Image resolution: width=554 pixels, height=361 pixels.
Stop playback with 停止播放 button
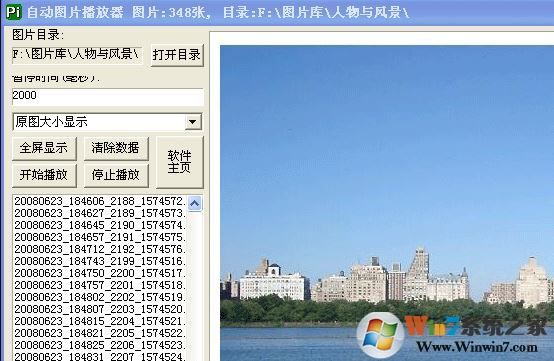[116, 175]
